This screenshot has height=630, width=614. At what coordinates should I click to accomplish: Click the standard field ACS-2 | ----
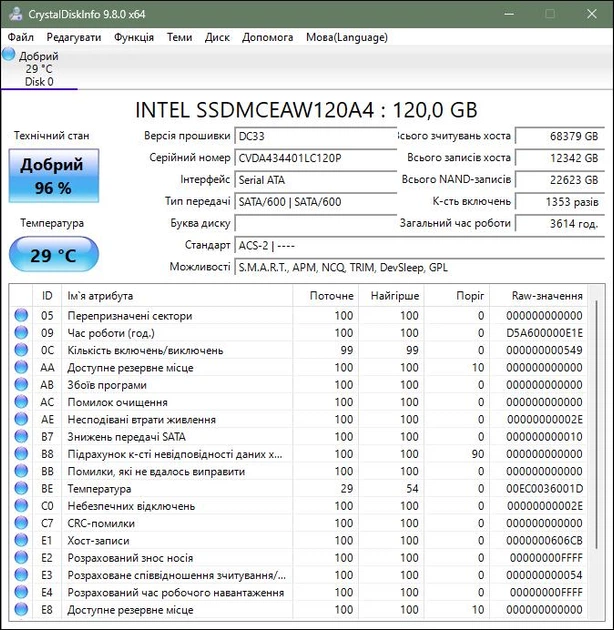coord(420,245)
